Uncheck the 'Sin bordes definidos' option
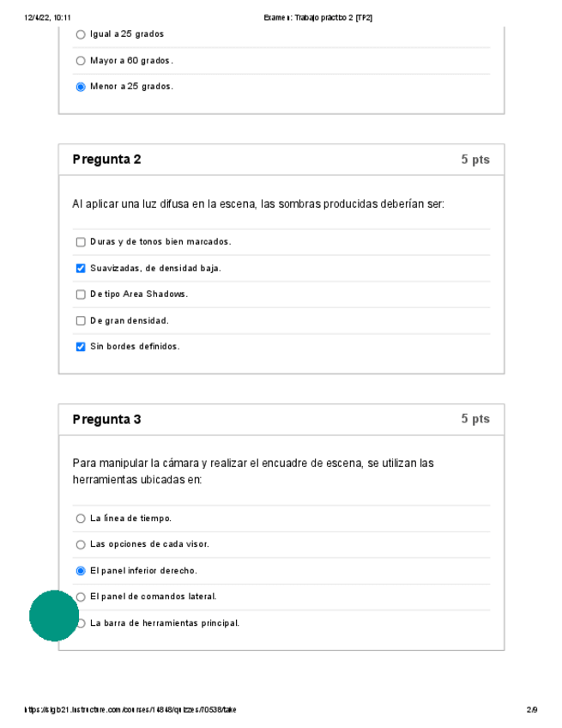Image resolution: width=562 pixels, height=728 pixels. coord(81,347)
